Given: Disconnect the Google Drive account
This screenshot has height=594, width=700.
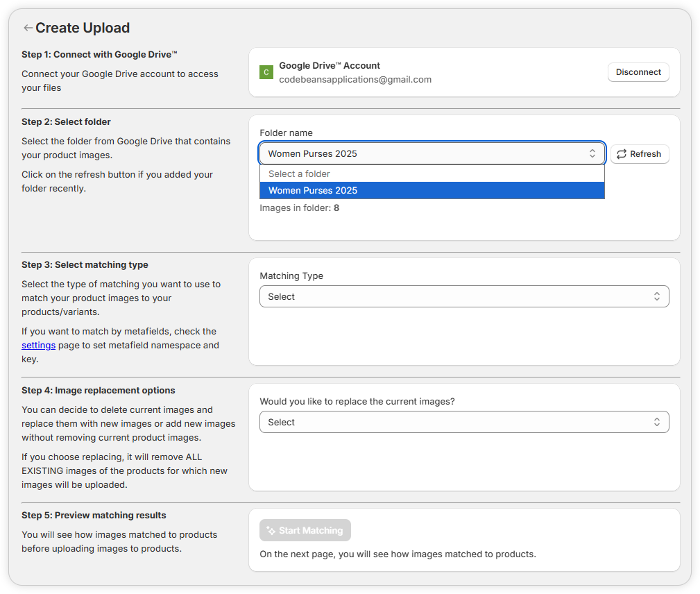Looking at the screenshot, I should coord(638,72).
